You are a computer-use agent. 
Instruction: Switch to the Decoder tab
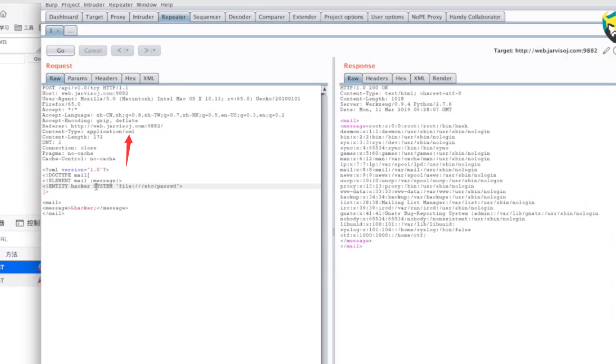[x=239, y=17]
